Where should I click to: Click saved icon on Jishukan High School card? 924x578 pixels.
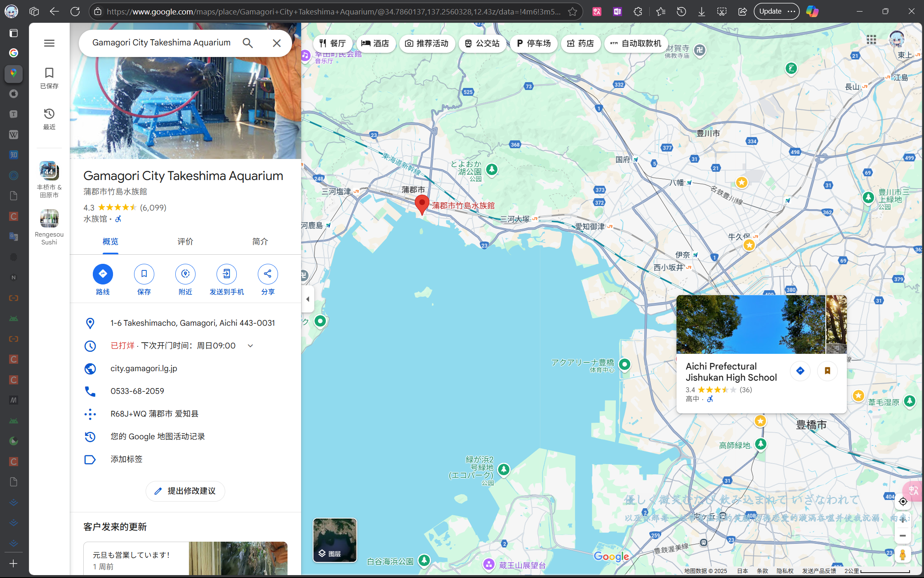click(827, 371)
